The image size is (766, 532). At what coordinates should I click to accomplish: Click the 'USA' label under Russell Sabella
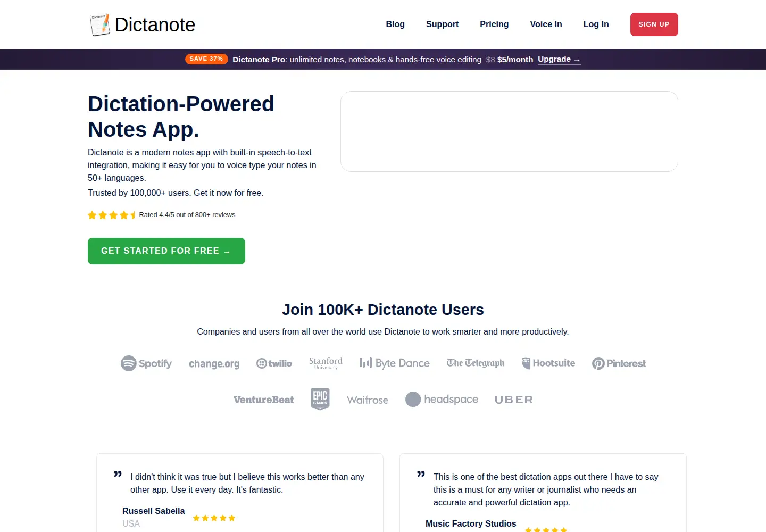131,523
